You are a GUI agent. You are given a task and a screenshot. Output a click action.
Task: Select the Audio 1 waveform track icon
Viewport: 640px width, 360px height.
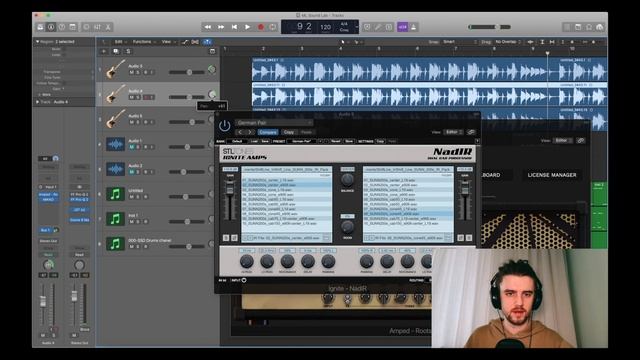(x=116, y=144)
